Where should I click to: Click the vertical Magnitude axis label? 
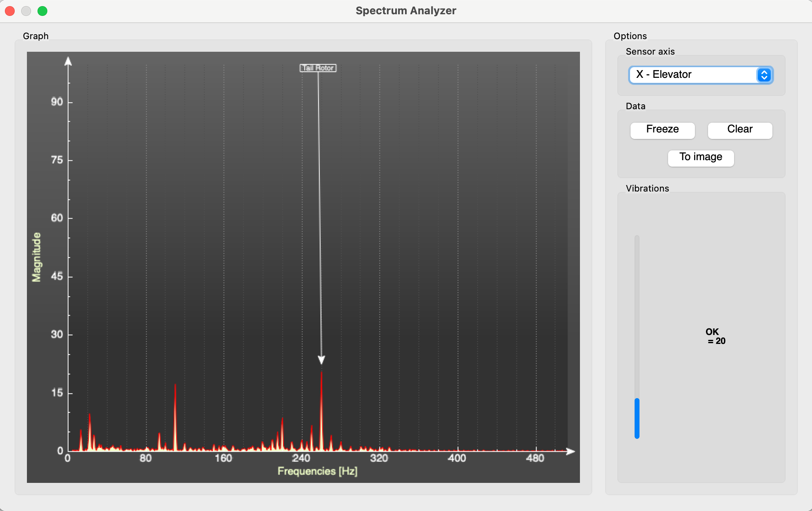click(37, 257)
